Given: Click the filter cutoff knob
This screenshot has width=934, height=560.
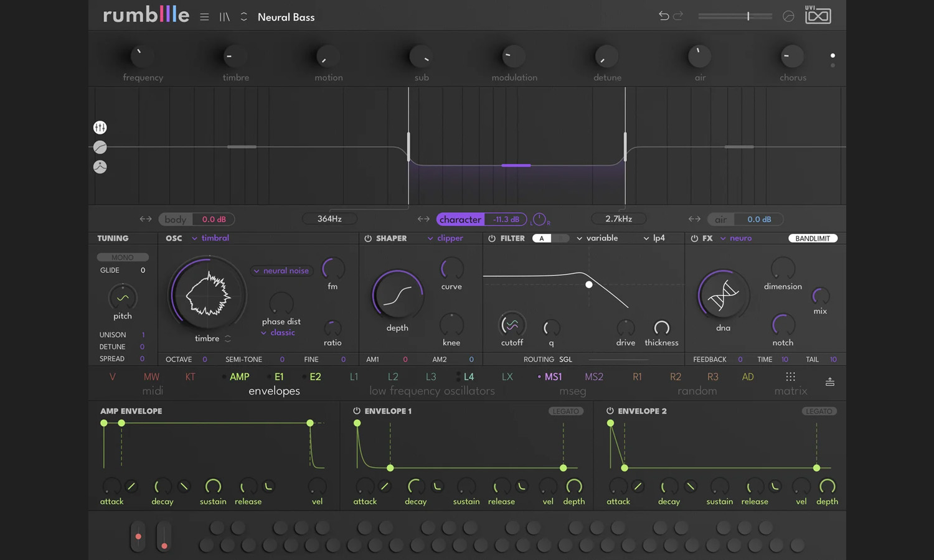Looking at the screenshot, I should (512, 324).
